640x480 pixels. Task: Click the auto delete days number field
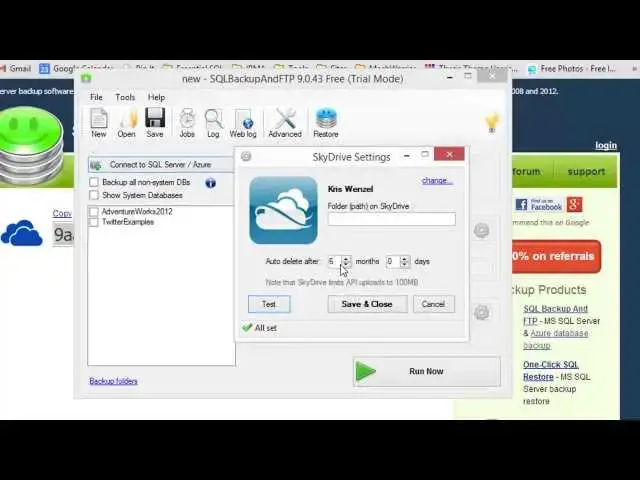[393, 261]
